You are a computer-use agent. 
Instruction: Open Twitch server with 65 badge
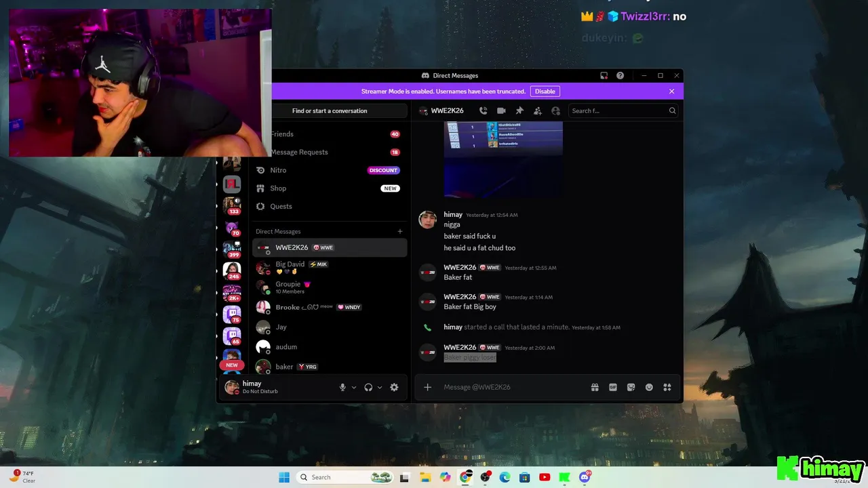click(232, 336)
